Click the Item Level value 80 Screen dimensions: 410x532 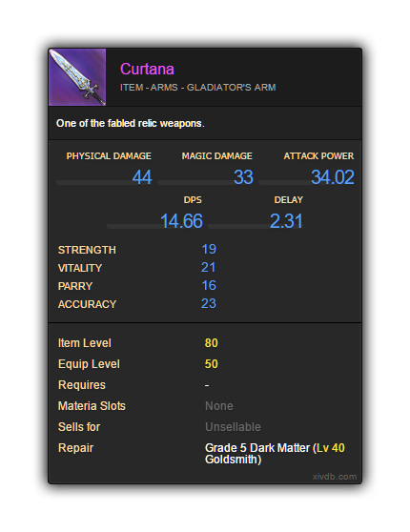coord(211,343)
